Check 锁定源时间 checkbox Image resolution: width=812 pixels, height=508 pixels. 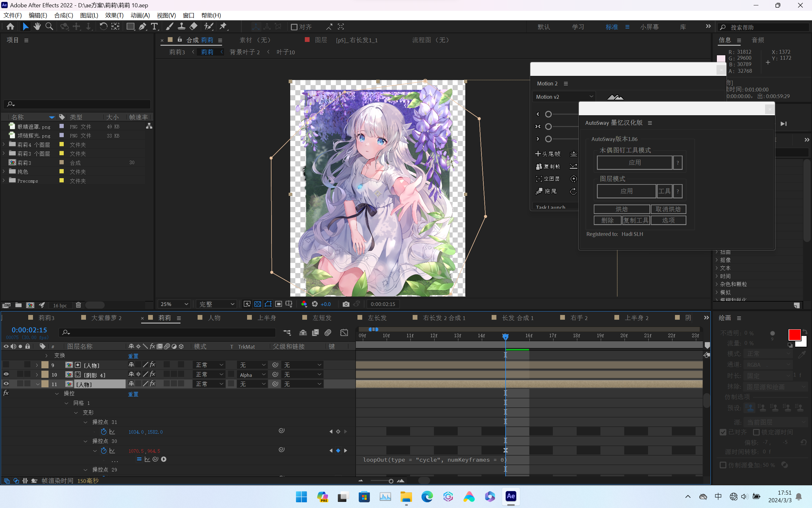click(x=756, y=432)
